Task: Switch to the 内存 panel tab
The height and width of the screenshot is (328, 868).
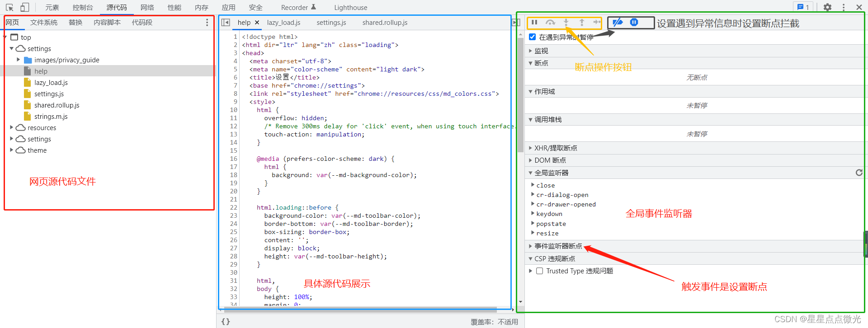Action: [x=201, y=8]
